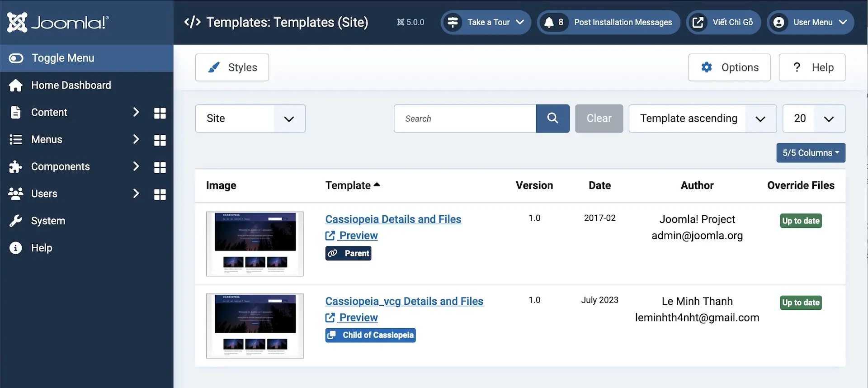Click Preview link for Cassiopeia_vcg template
The width and height of the screenshot is (868, 388).
coord(358,317)
